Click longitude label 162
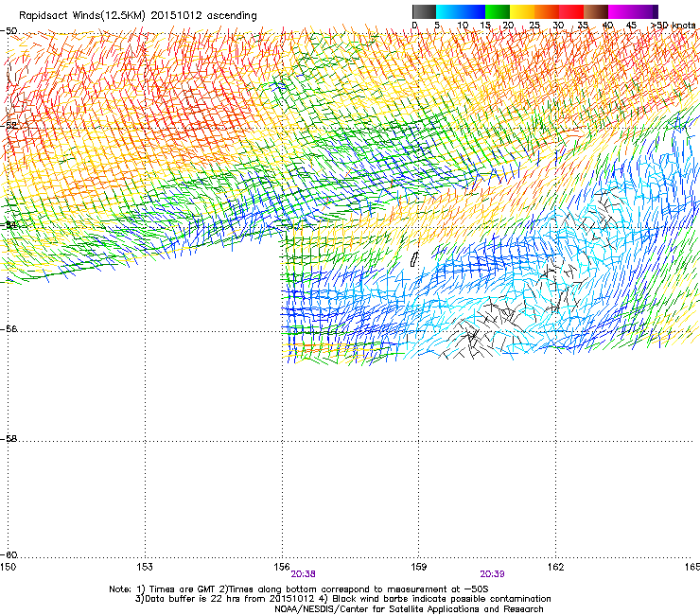 555,567
